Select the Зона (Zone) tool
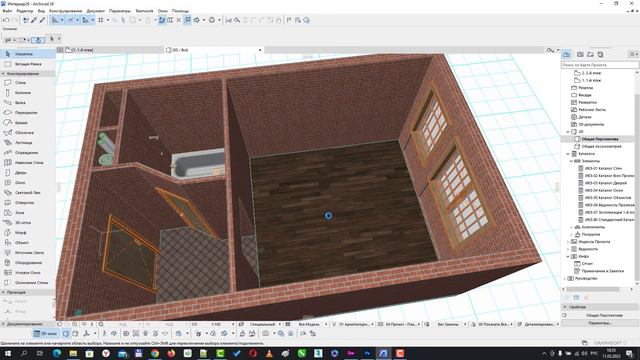 pos(28,212)
